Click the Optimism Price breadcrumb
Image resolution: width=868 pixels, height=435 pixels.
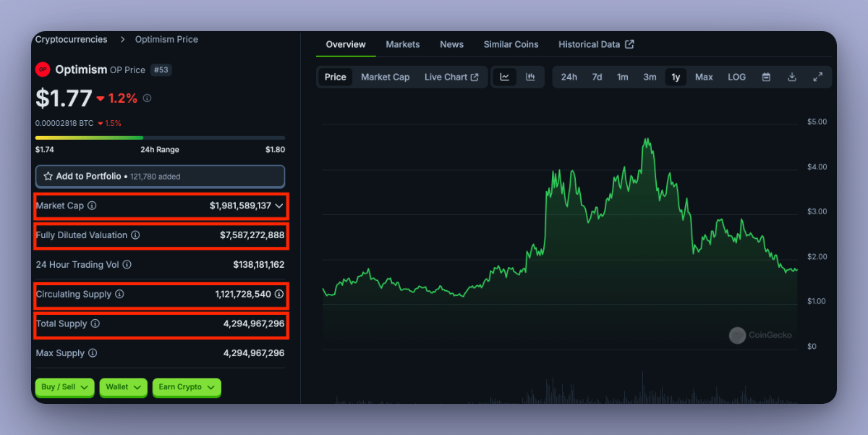pos(166,39)
